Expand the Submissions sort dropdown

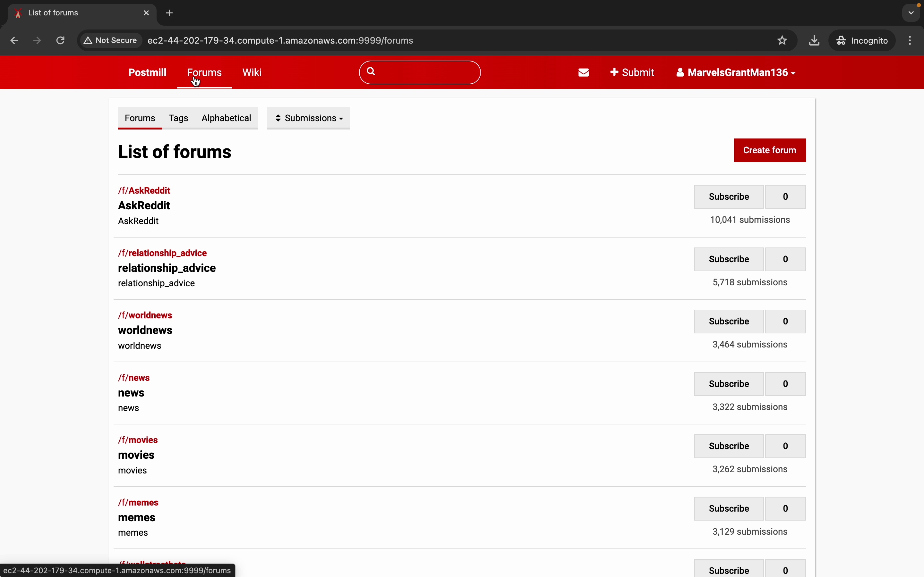309,118
